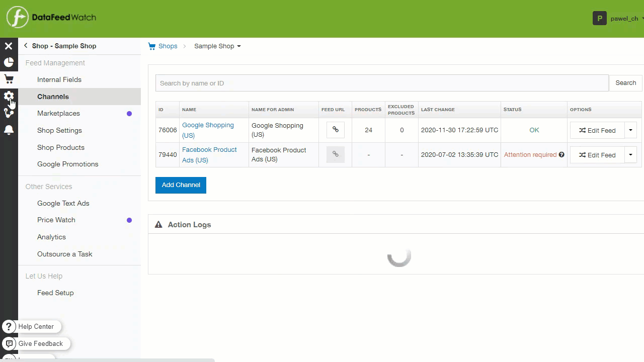This screenshot has height=362, width=644.
Task: Open the branch/merge icon in sidebar
Action: pos(9,113)
